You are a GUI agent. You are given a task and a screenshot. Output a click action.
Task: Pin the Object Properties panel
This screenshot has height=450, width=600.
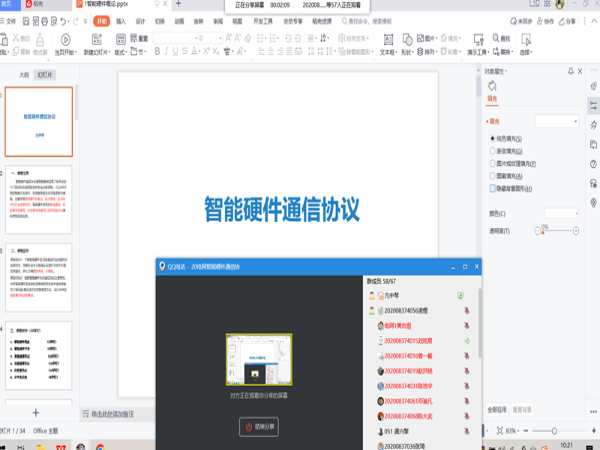pos(571,71)
